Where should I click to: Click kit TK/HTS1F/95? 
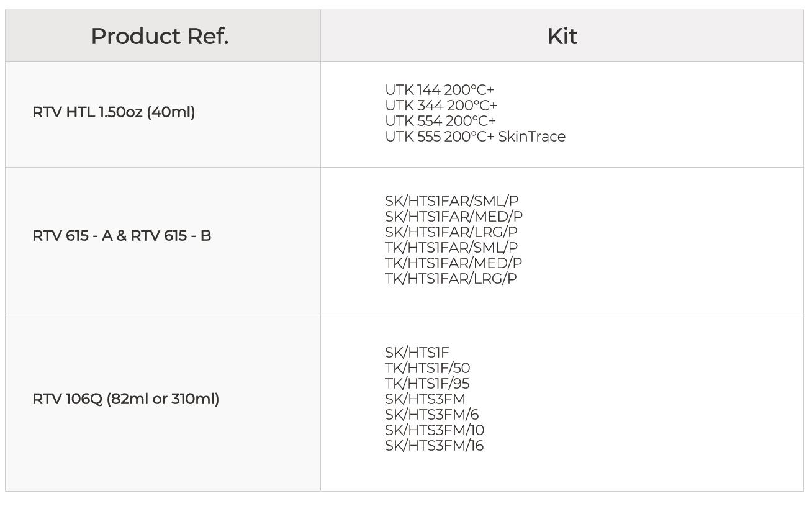[427, 384]
